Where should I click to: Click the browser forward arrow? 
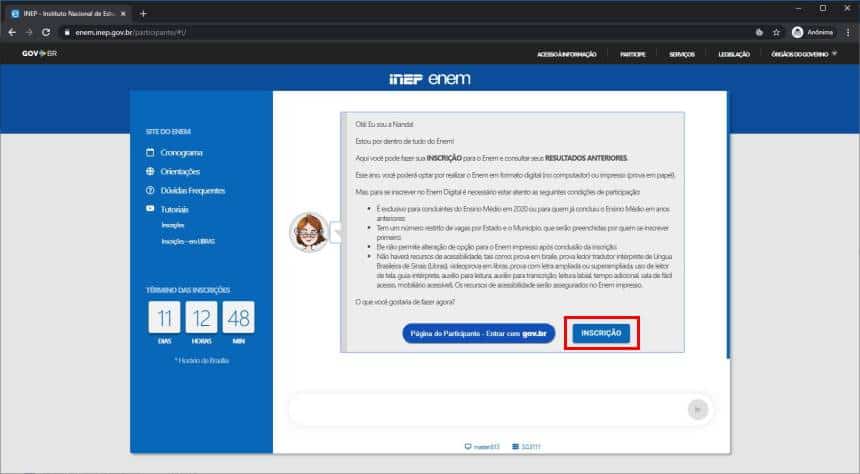tap(29, 32)
